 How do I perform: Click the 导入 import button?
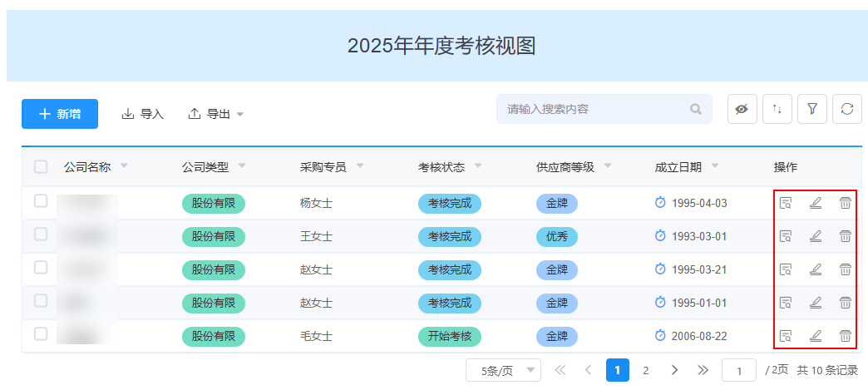pos(143,114)
